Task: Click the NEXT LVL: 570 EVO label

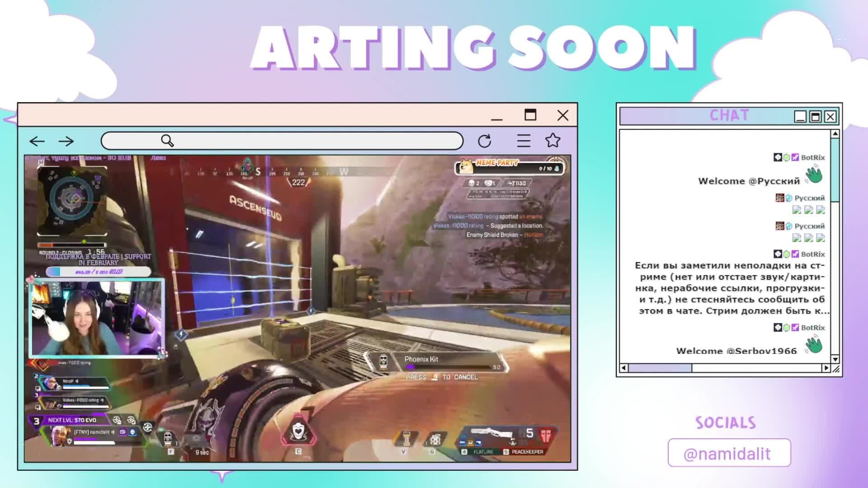Action: point(72,420)
